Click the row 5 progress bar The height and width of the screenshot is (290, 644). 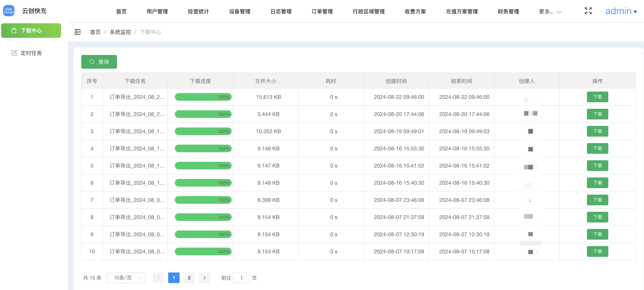point(203,165)
